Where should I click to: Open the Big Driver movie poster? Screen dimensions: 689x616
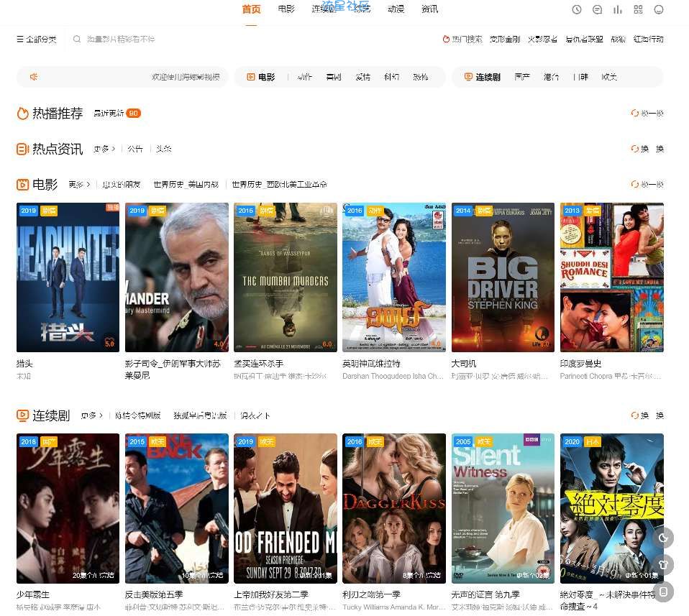click(503, 277)
